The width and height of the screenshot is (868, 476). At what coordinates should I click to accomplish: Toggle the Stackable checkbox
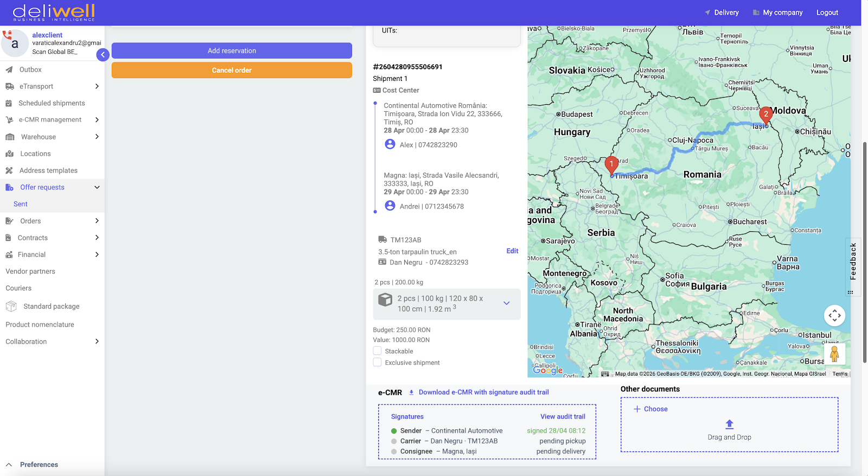(x=378, y=351)
